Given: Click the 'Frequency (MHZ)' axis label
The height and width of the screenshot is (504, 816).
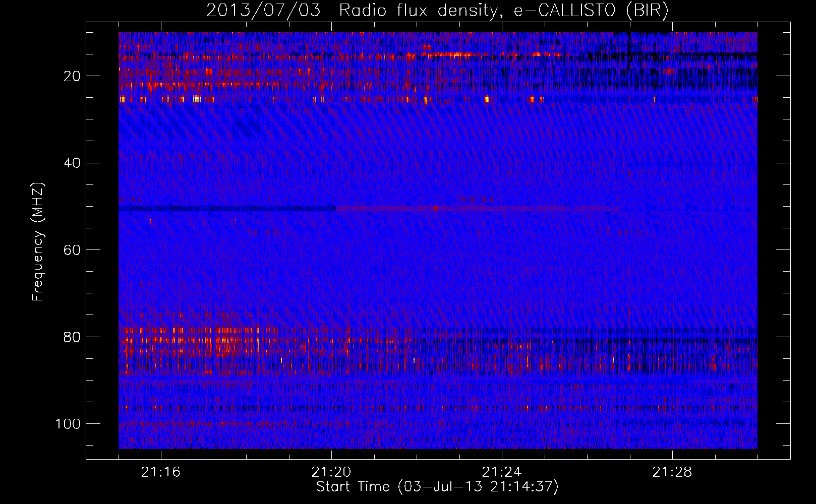Looking at the screenshot, I should [x=38, y=242].
